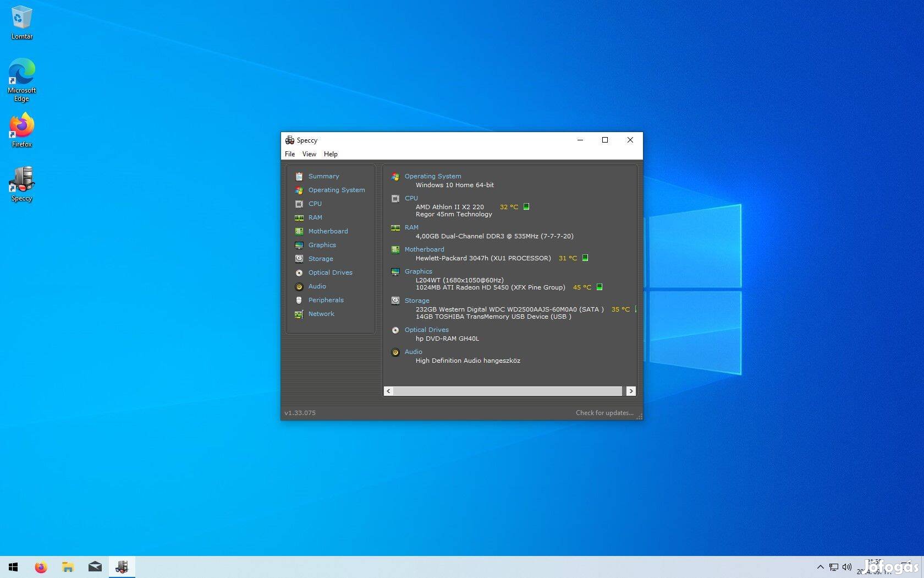Click 'AMD Athlon II X2 220' text
This screenshot has height=578, width=924.
click(449, 207)
